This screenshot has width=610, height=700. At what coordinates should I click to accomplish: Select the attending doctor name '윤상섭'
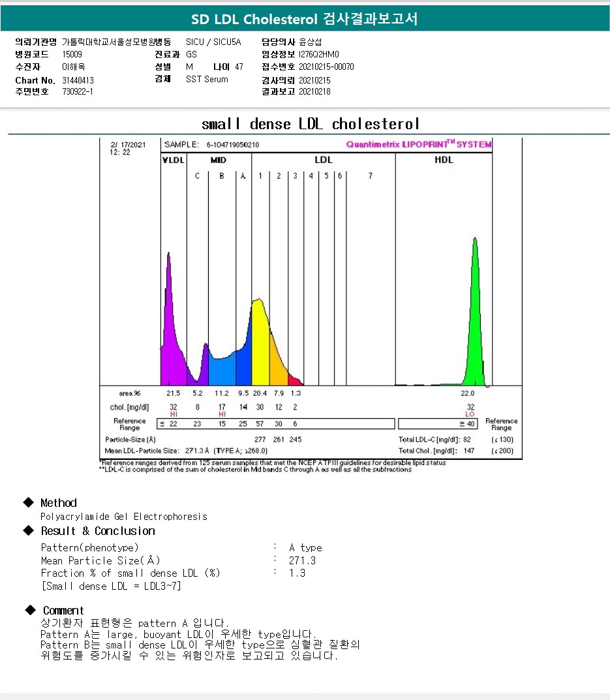pos(311,42)
